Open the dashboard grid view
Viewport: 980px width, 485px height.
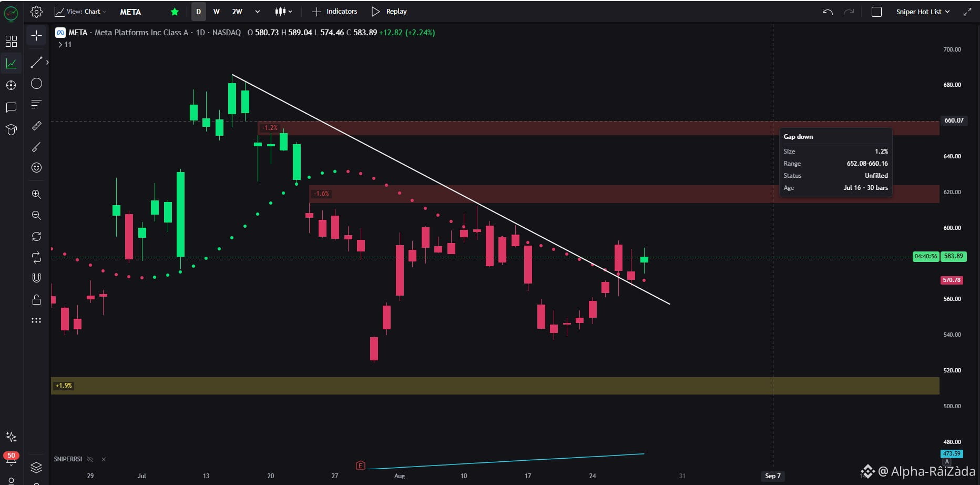tap(11, 41)
